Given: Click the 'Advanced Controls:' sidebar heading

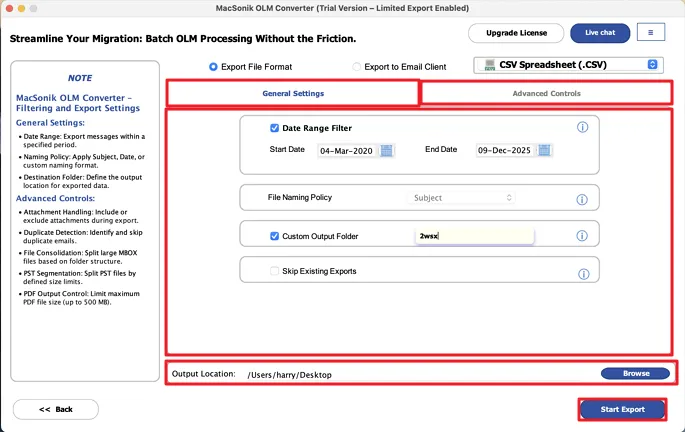Looking at the screenshot, I should (55, 198).
